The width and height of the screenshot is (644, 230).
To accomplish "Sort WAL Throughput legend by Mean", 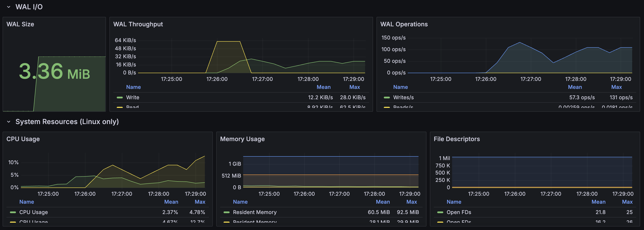I will coord(323,87).
